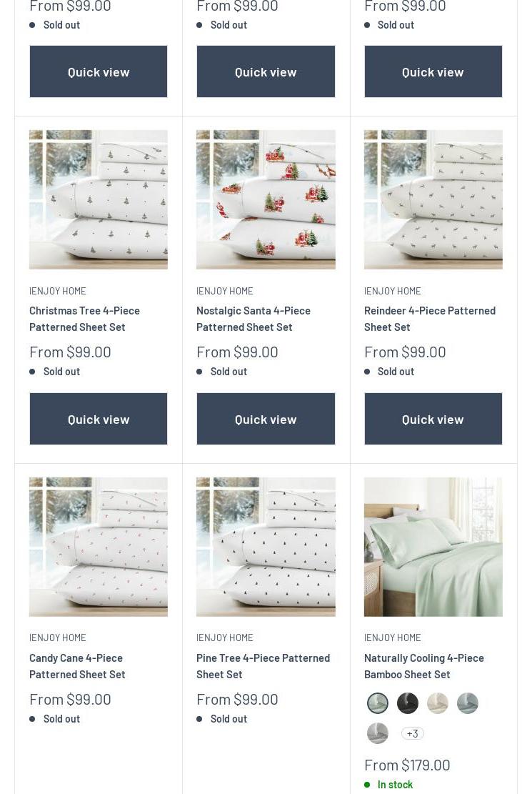Click the green bamboo sheet bedroom image
Image resolution: width=532 pixels, height=794 pixels.
coord(433,547)
